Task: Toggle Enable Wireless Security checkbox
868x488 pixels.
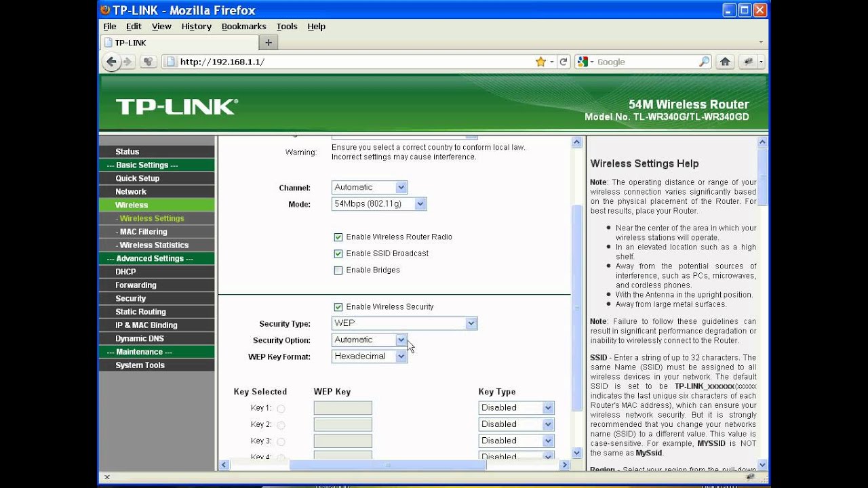Action: pyautogui.click(x=338, y=307)
